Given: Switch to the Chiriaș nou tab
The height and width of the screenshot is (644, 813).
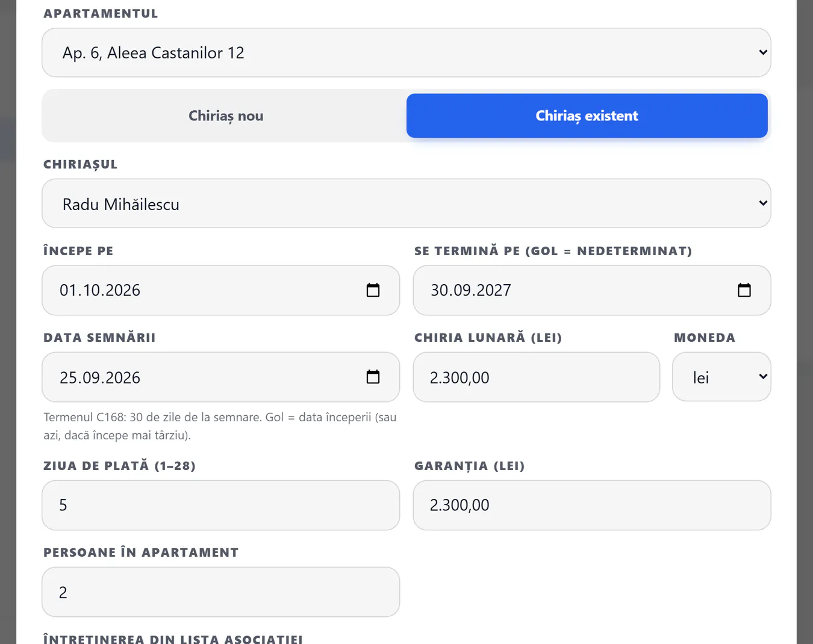Looking at the screenshot, I should [226, 116].
